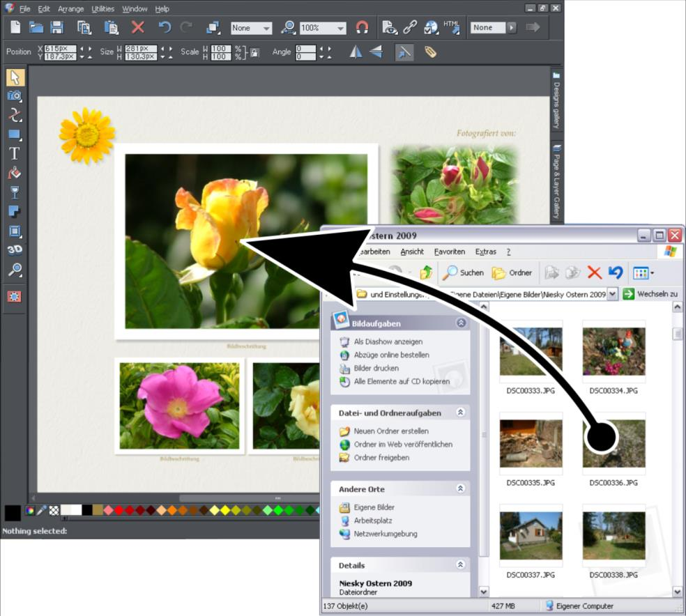Select the Selector arrow tool
Screen dimensions: 686x616
pos(15,77)
